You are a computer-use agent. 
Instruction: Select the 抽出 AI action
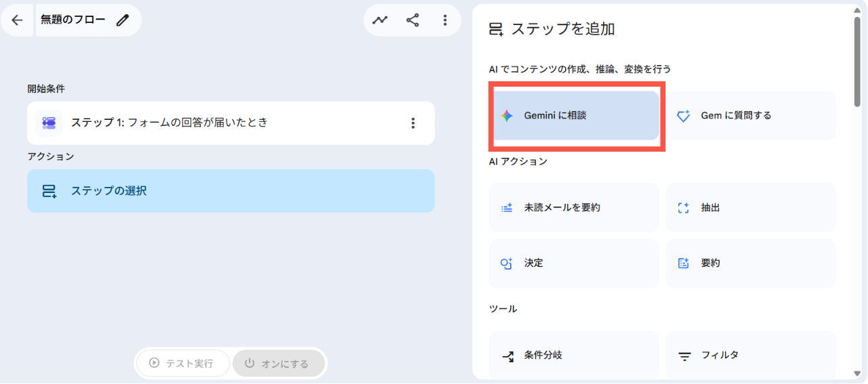tap(751, 208)
